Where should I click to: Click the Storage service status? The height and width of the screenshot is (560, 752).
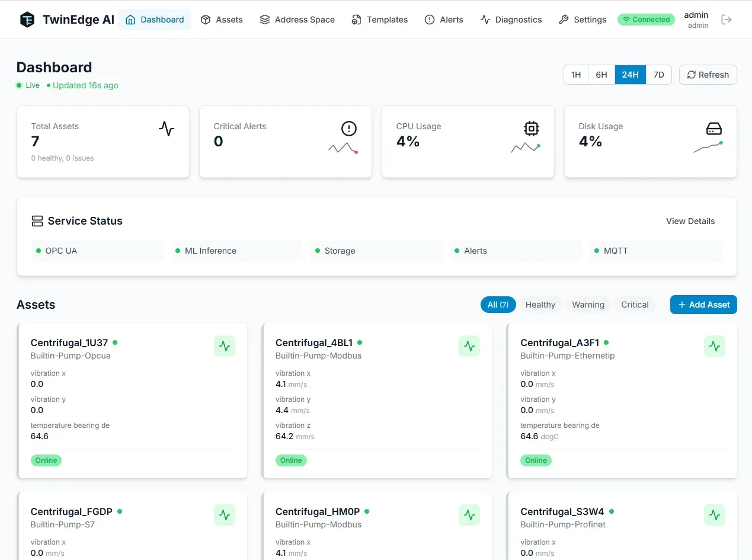pyautogui.click(x=376, y=251)
